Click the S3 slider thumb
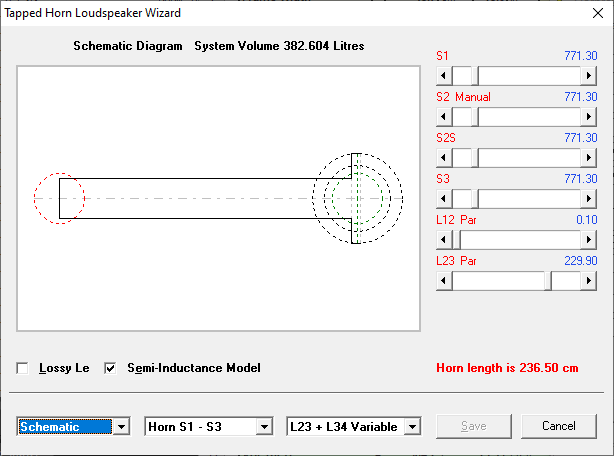This screenshot has height=456, width=614. [475, 199]
